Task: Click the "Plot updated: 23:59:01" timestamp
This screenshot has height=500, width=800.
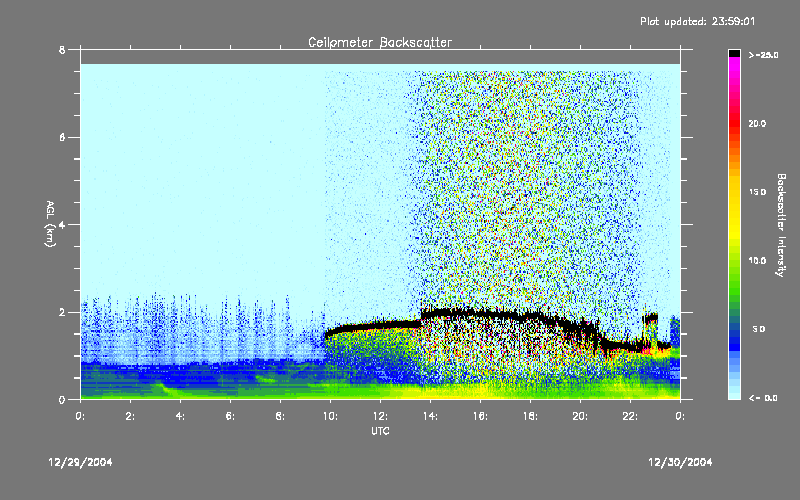Action: [697, 21]
